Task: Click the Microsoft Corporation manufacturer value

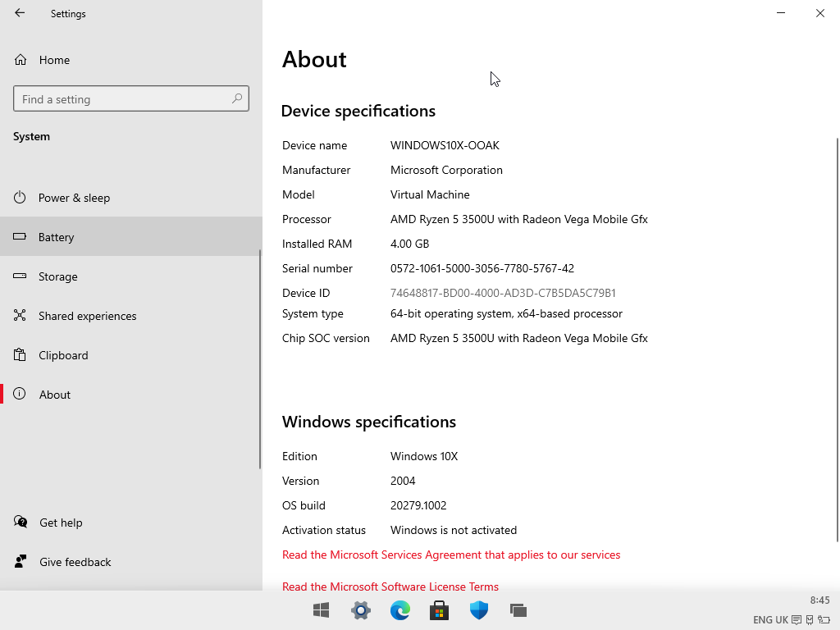Action: point(446,171)
